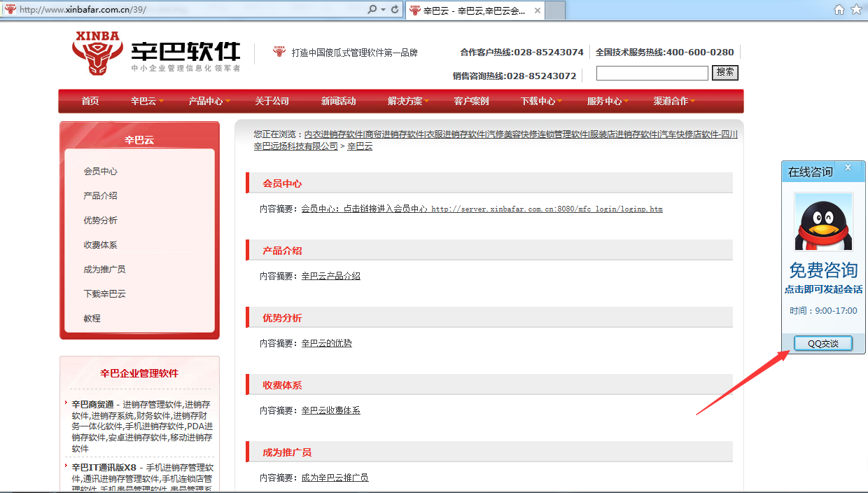Image resolution: width=868 pixels, height=493 pixels.
Task: Click the 优势分析 section heading
Action: 282,318
